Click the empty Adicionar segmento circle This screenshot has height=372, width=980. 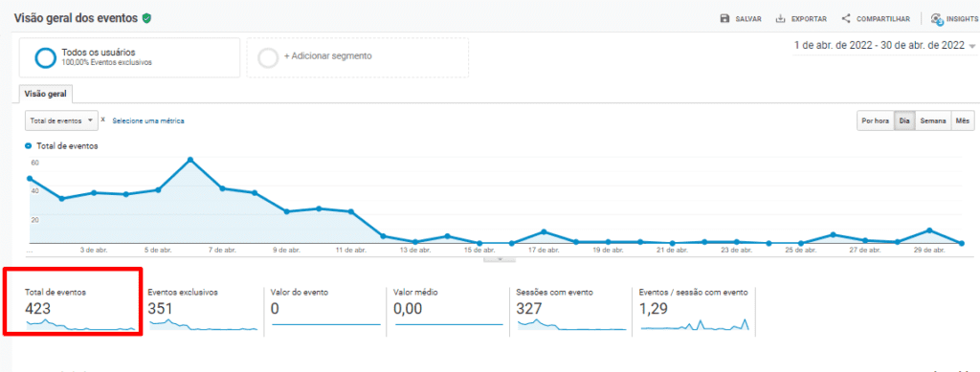point(268,57)
